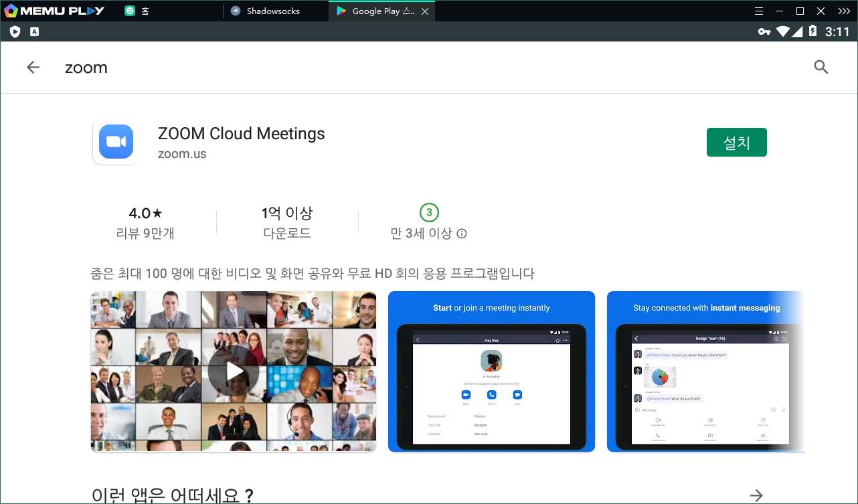Click the age rating info icon
Image resolution: width=858 pixels, height=504 pixels.
point(462,234)
